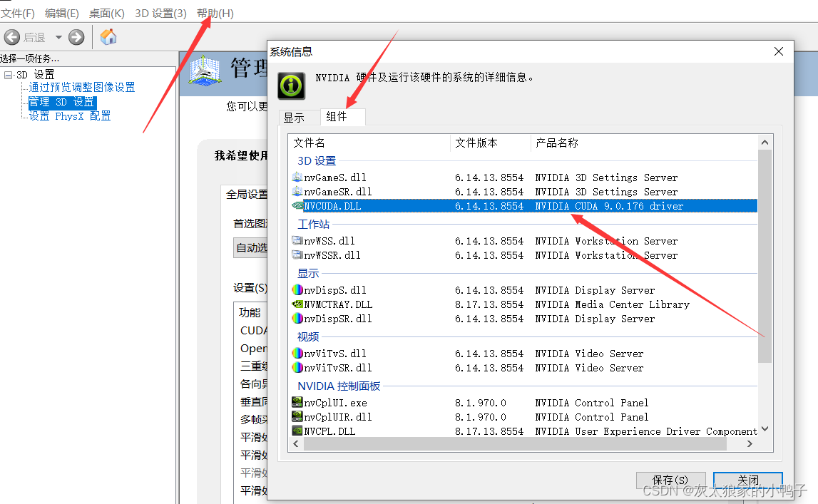Click the 视频 group header
818x504 pixels.
click(308, 336)
